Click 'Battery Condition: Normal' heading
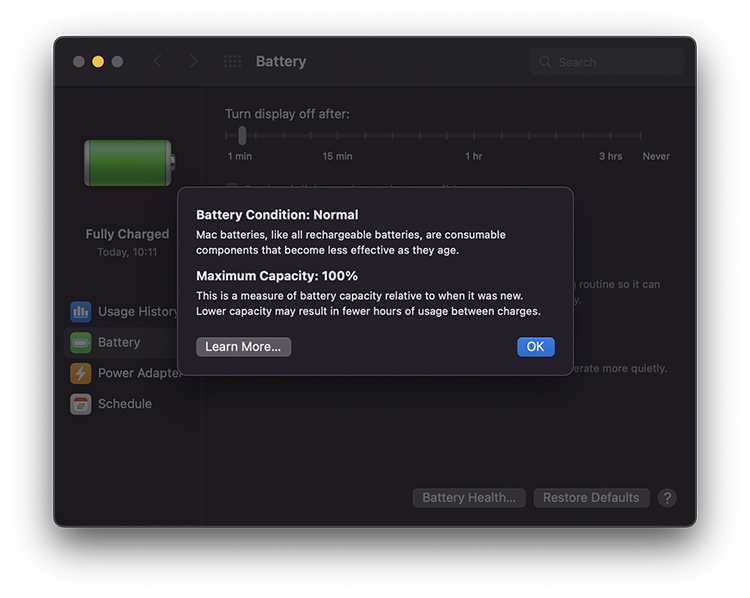The height and width of the screenshot is (598, 750). tap(277, 215)
